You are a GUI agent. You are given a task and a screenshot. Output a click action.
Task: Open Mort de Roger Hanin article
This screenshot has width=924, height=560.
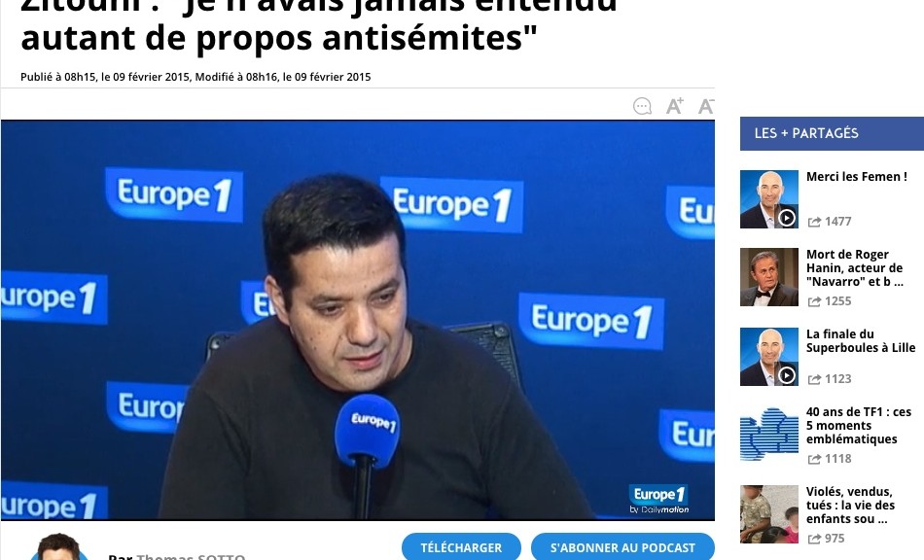point(855,268)
